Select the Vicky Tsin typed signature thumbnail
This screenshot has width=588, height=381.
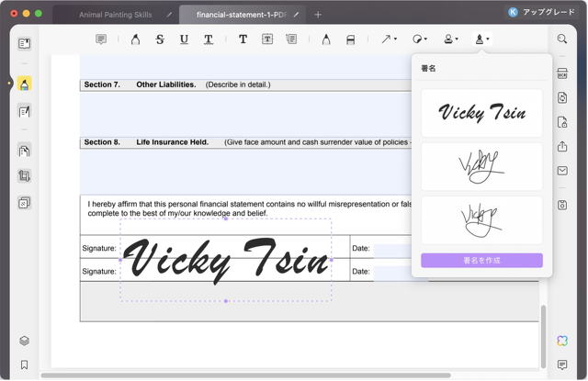coord(481,113)
